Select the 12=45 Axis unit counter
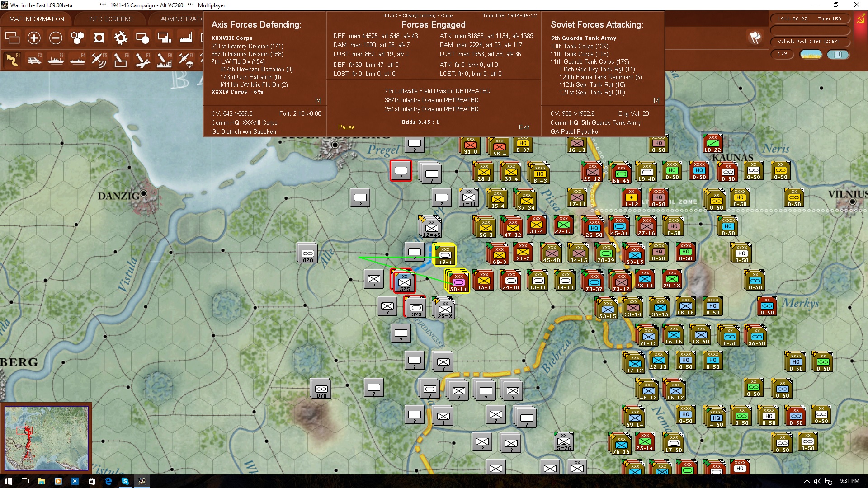The height and width of the screenshot is (488, 868). 431,228
